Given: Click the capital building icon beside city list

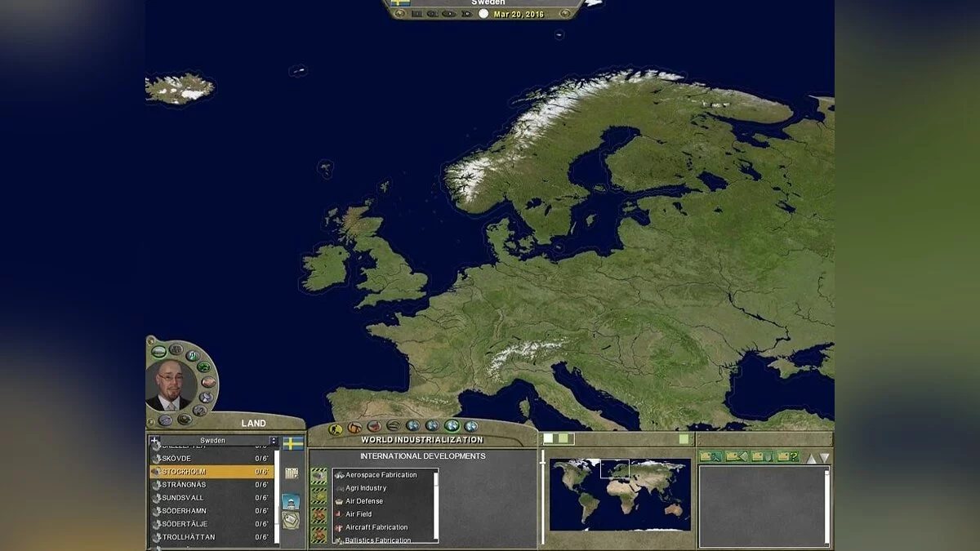Looking at the screenshot, I should pyautogui.click(x=291, y=501).
